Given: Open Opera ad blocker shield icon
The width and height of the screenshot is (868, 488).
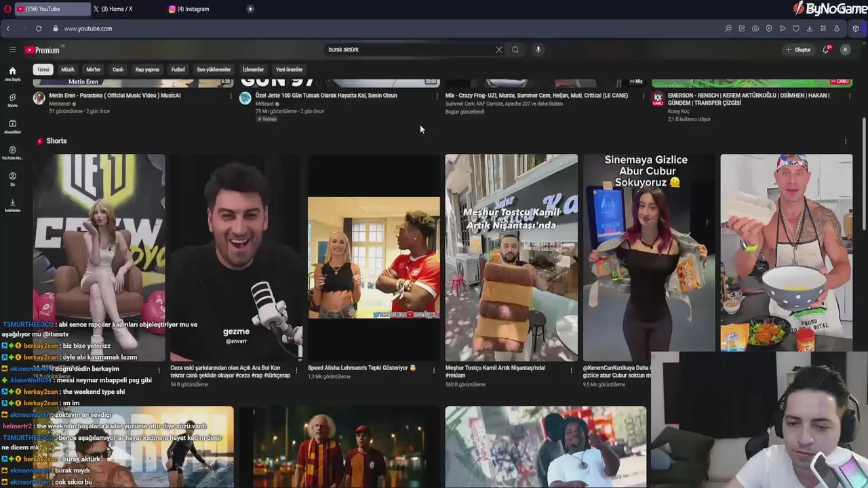Looking at the screenshot, I should pyautogui.click(x=769, y=28).
